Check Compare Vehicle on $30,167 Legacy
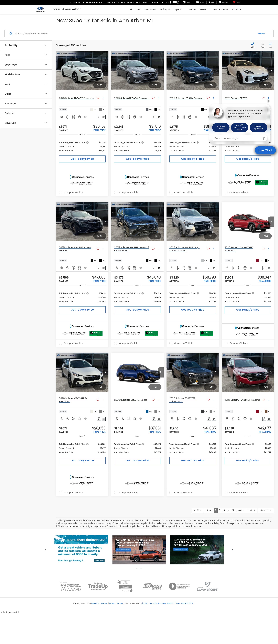 [x=60, y=192]
